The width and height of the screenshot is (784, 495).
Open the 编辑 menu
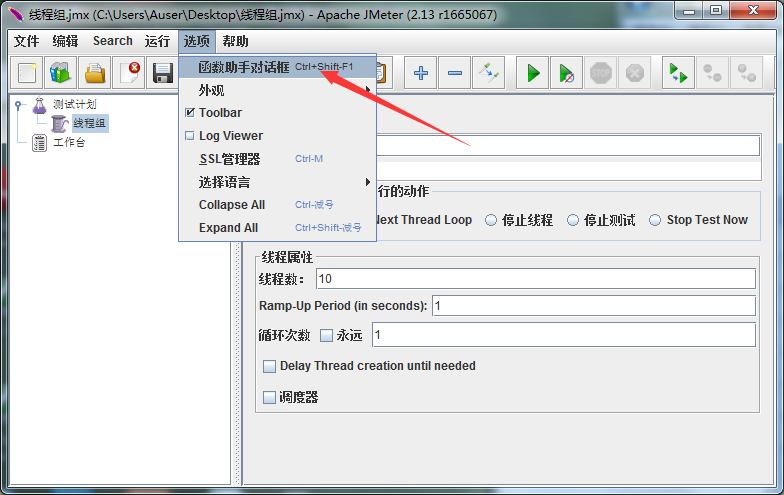pos(65,41)
